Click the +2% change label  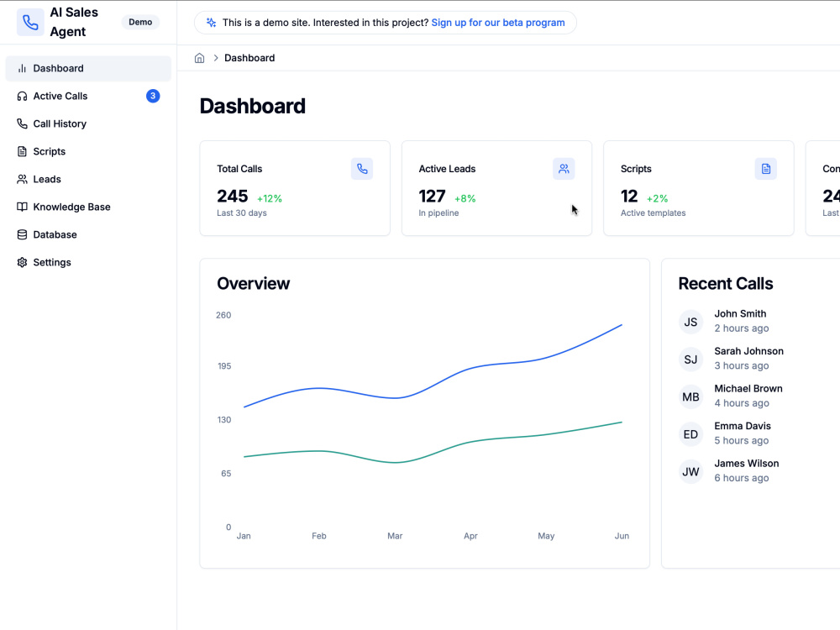point(658,198)
